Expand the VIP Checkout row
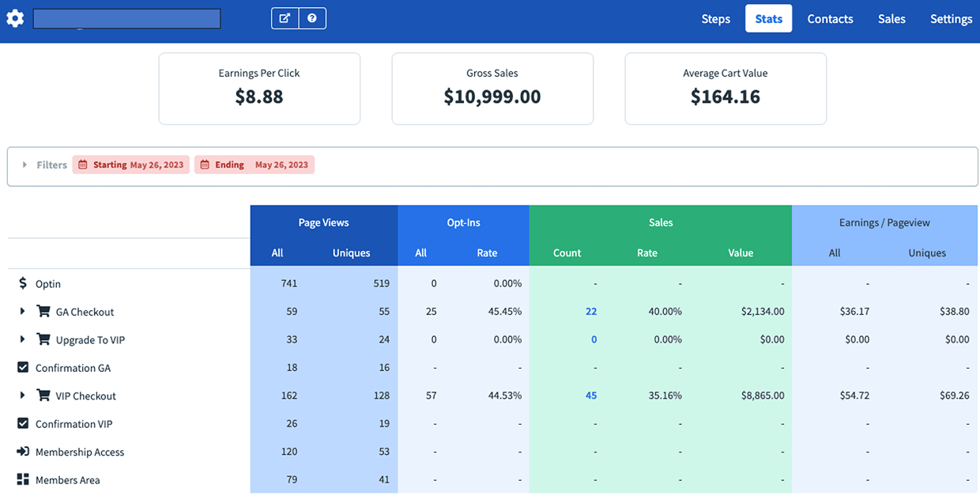 click(23, 396)
